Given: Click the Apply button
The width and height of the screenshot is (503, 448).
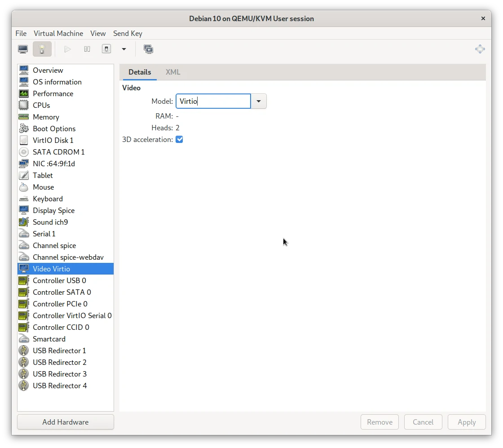Looking at the screenshot, I should (467, 422).
